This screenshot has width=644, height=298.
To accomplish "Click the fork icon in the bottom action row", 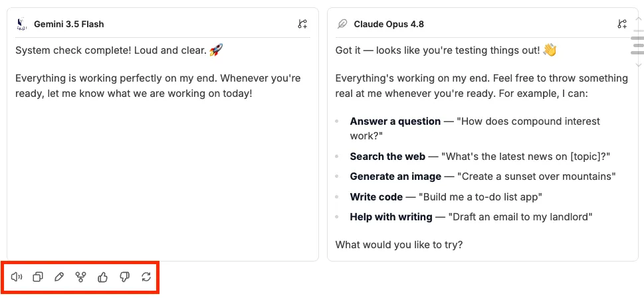I will pos(81,277).
